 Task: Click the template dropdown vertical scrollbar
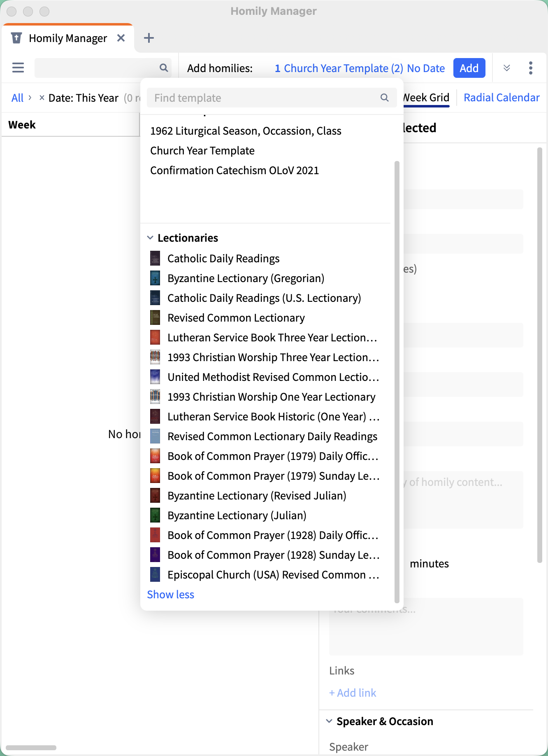[397, 381]
